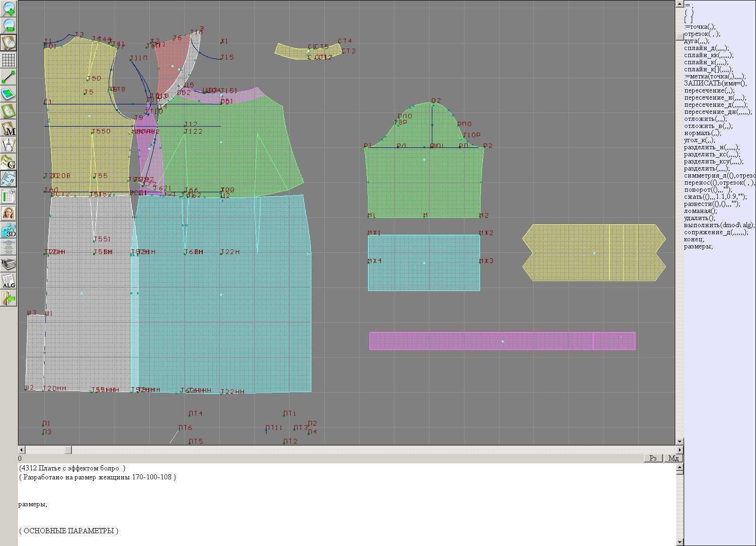Open the pattern with M icon

click(x=9, y=128)
